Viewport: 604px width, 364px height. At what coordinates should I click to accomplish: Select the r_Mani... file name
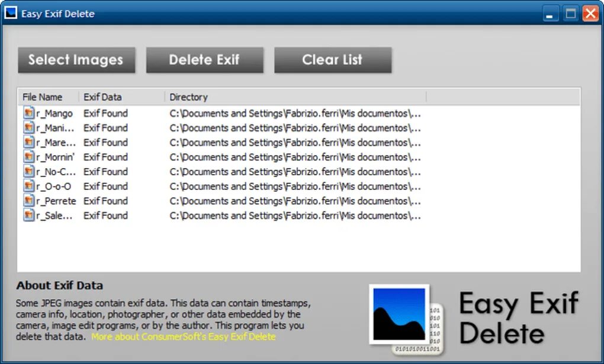point(55,128)
